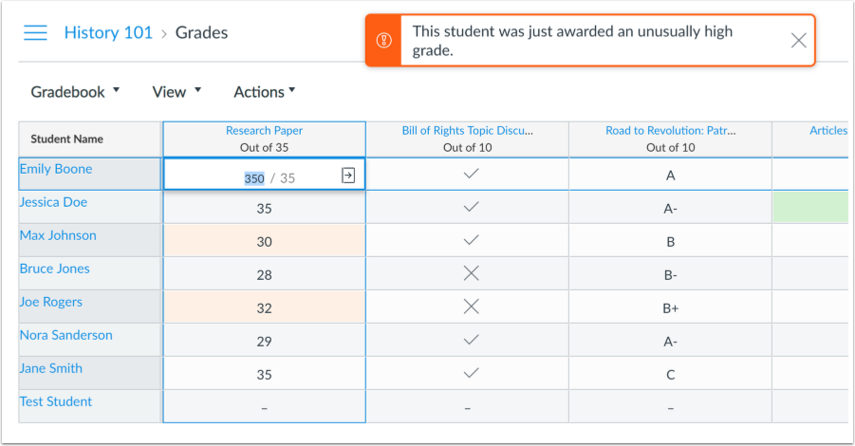Go to History 101 breadcrumb link
Screen dimensions: 855x446
(108, 33)
